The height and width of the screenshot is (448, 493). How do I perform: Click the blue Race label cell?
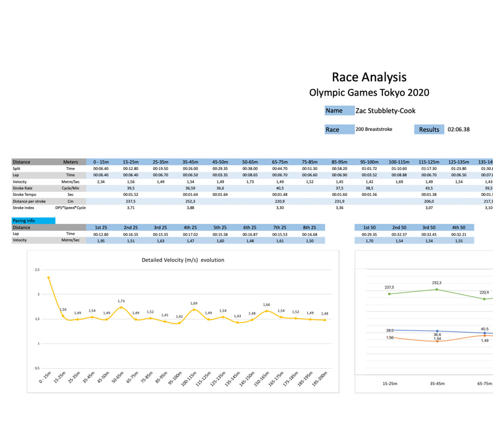tap(339, 130)
